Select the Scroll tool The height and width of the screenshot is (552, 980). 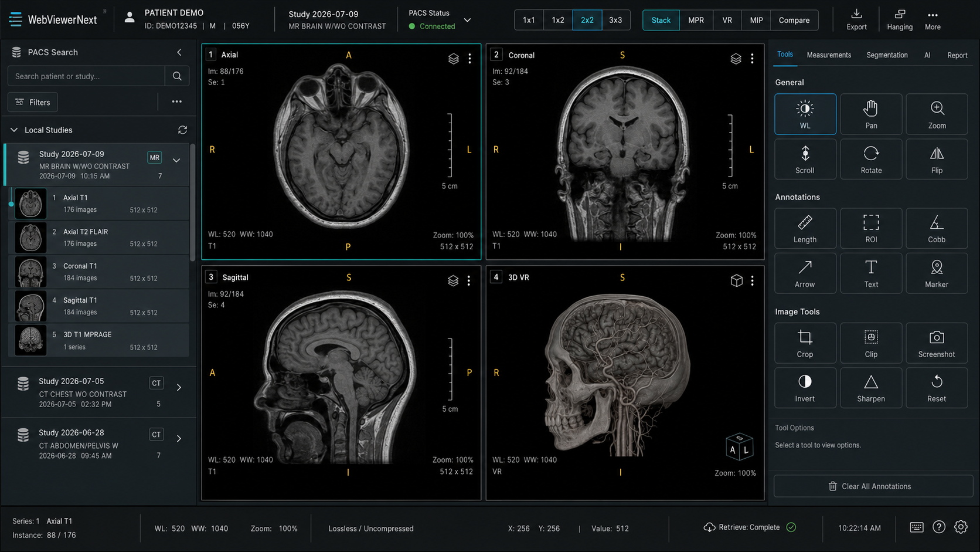[x=805, y=159]
